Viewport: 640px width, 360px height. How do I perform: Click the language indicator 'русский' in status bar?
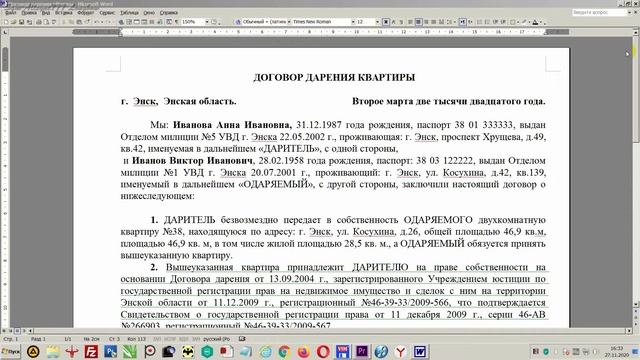pyautogui.click(x=216, y=339)
